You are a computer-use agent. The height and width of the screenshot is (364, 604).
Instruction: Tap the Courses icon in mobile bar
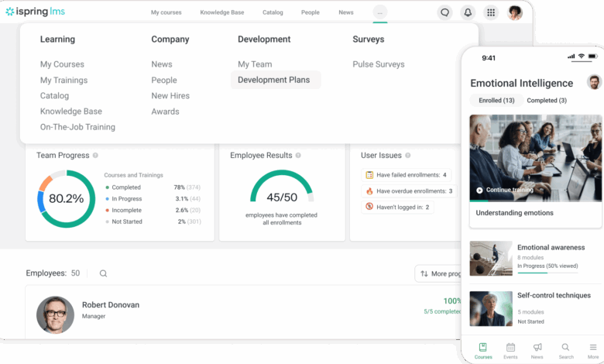click(483, 347)
